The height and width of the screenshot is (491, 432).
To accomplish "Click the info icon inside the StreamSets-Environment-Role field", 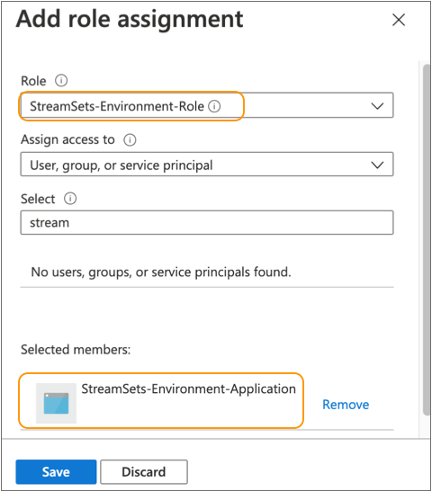I will click(214, 106).
